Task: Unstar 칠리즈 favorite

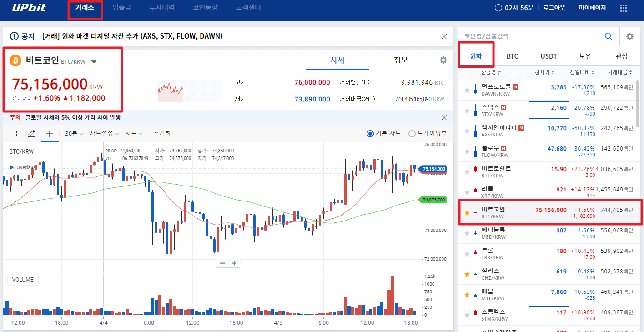Action: 467,274
